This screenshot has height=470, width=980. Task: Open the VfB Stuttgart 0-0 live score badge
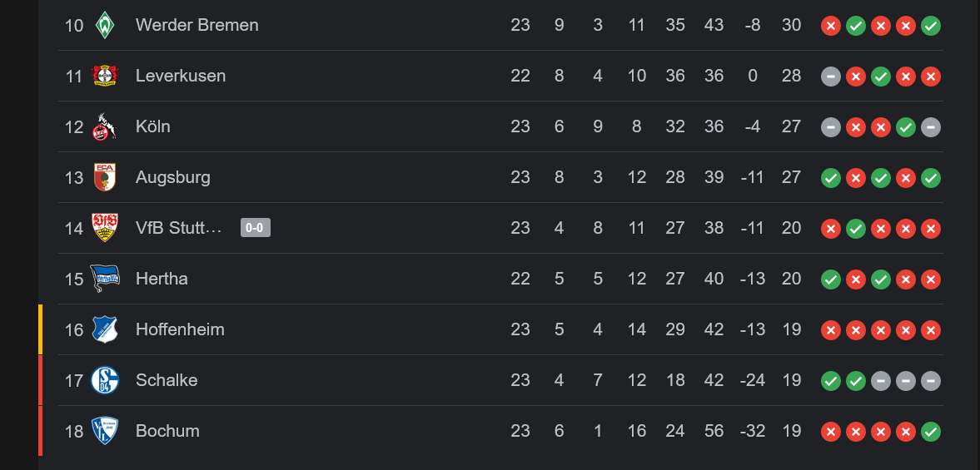tap(255, 228)
